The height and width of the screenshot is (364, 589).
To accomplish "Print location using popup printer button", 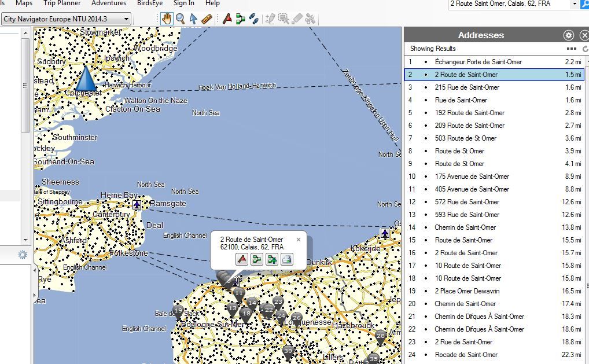I will pyautogui.click(x=287, y=259).
